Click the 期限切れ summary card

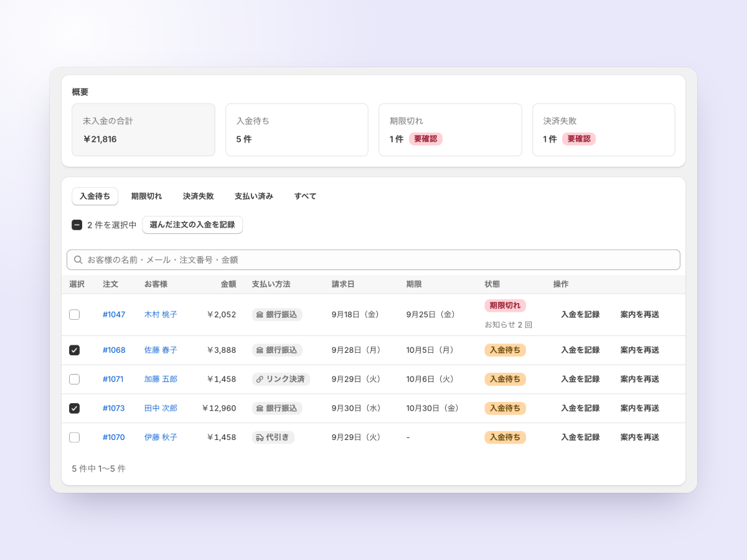(x=451, y=130)
